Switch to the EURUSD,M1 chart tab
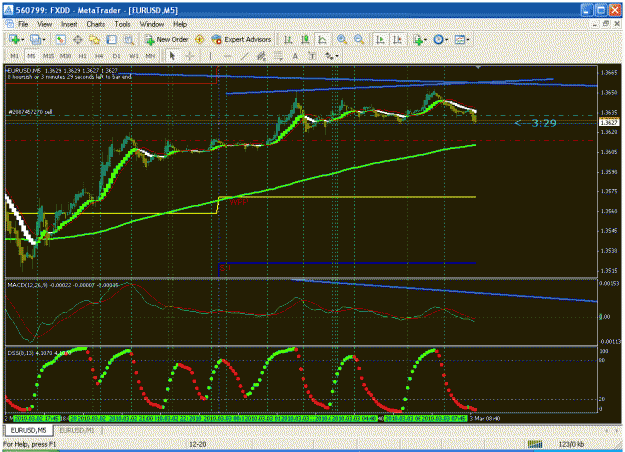625x452 pixels. (x=77, y=430)
